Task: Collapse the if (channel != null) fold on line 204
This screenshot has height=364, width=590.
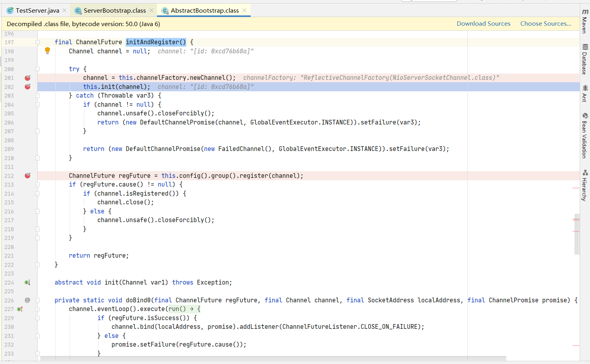Action: (x=38, y=105)
